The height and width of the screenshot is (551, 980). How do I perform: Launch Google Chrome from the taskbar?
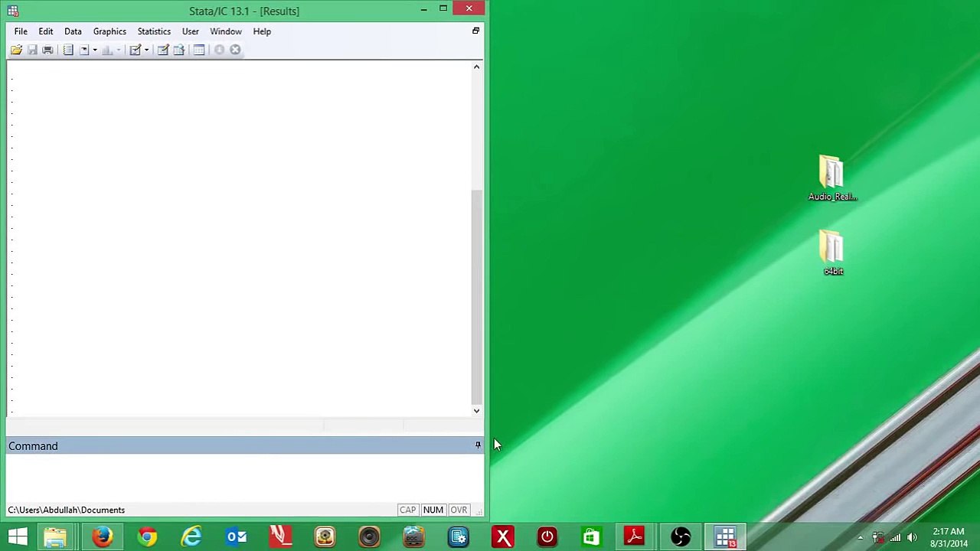[x=146, y=536]
